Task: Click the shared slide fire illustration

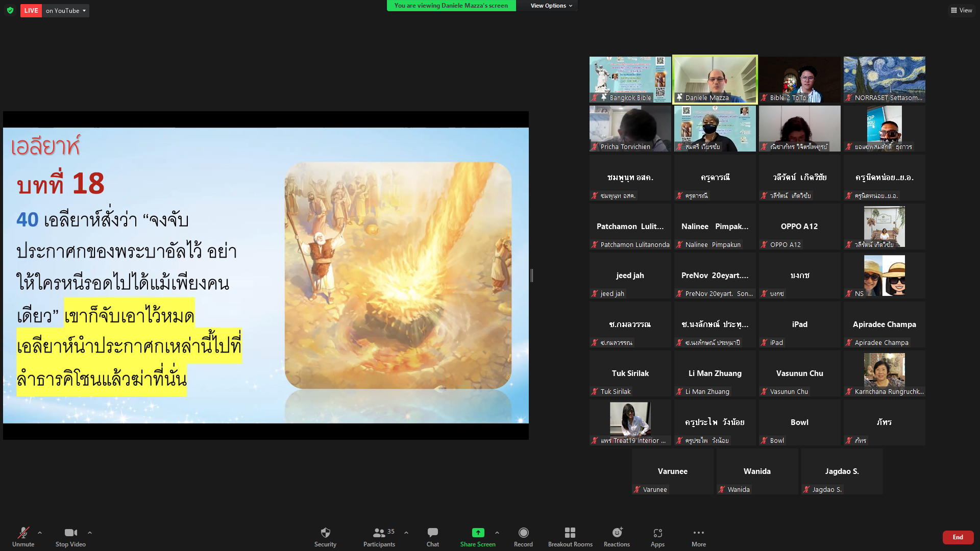Action: point(398,275)
